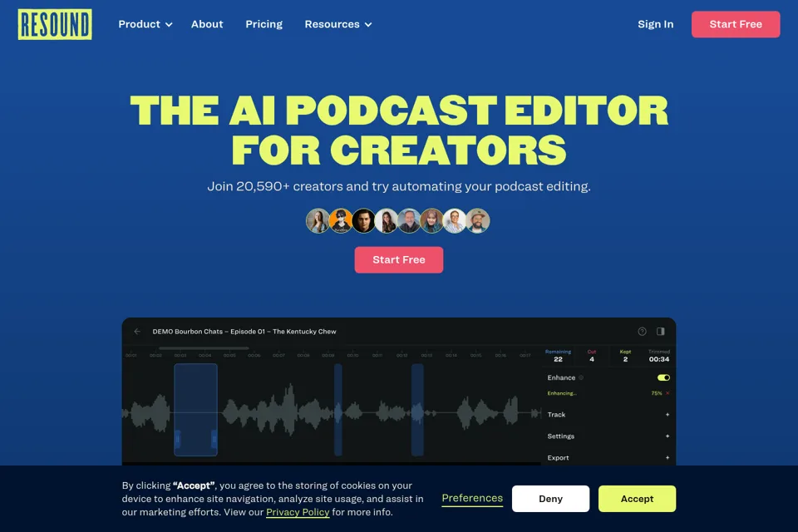Click the Kept count 2
Viewport: 798px width, 532px height.
coord(625,359)
